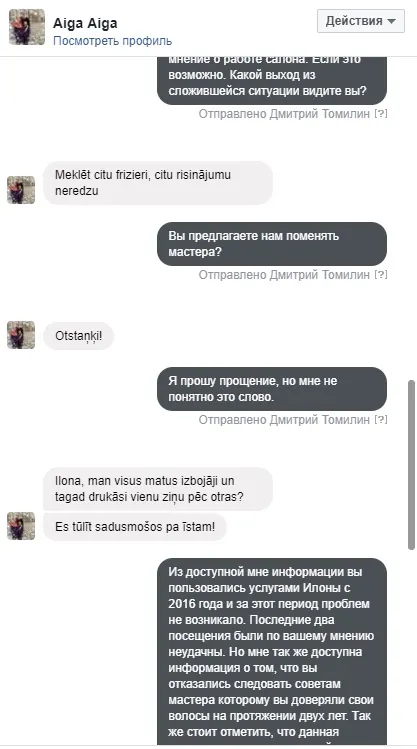Click avatar beside 'Es tūlīt sadusmošos' message
This screenshot has height=749, width=417.
[x=21, y=526]
